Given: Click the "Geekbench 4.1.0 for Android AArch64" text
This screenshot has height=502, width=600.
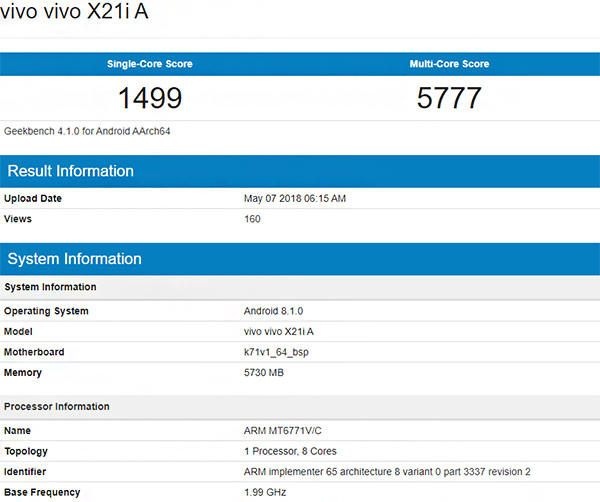Looking at the screenshot, I should 87,131.
